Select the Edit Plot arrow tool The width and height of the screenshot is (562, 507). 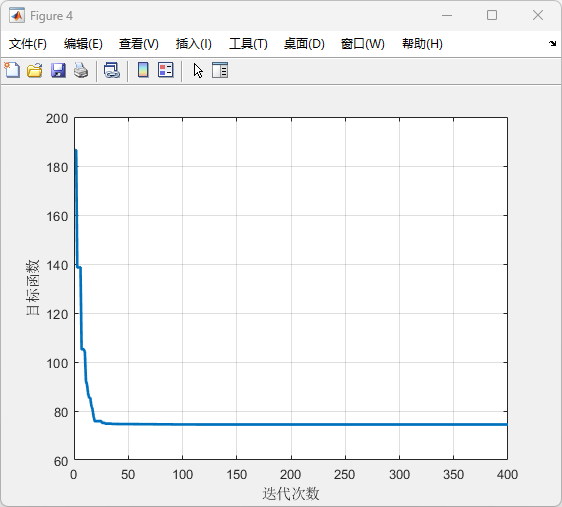pyautogui.click(x=198, y=71)
